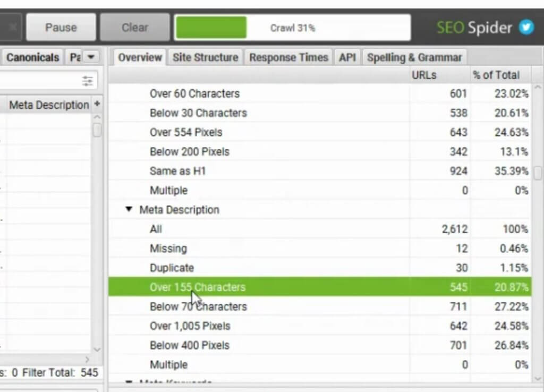Click the Crawl 31% progress bar
The height and width of the screenshot is (392, 544).
pyautogui.click(x=293, y=28)
